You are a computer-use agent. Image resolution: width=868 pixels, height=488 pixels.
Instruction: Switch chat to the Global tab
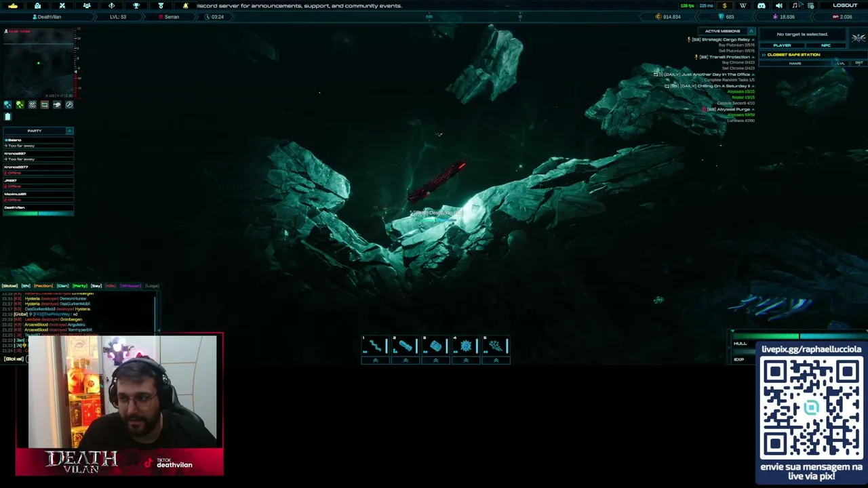click(10, 286)
